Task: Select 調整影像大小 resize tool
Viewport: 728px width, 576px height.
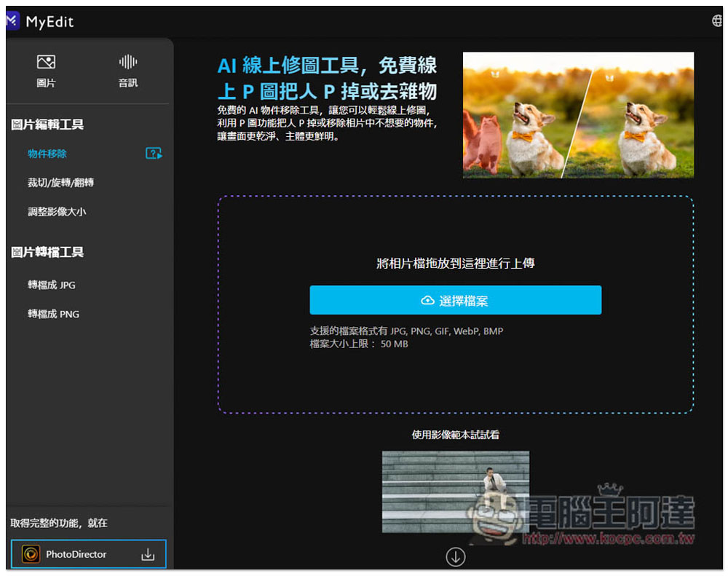Action: tap(57, 212)
